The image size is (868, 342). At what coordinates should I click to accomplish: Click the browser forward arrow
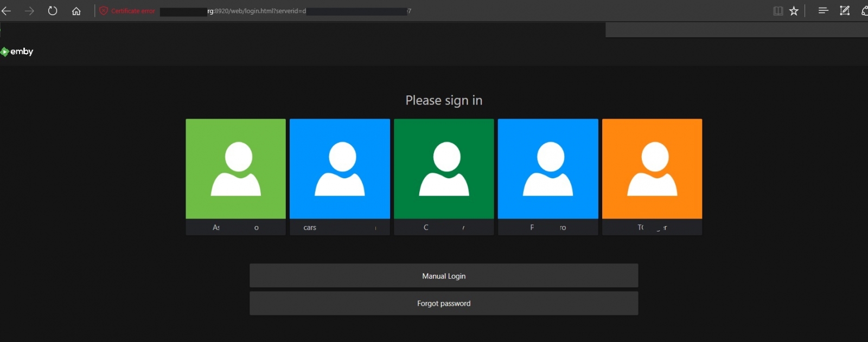29,11
